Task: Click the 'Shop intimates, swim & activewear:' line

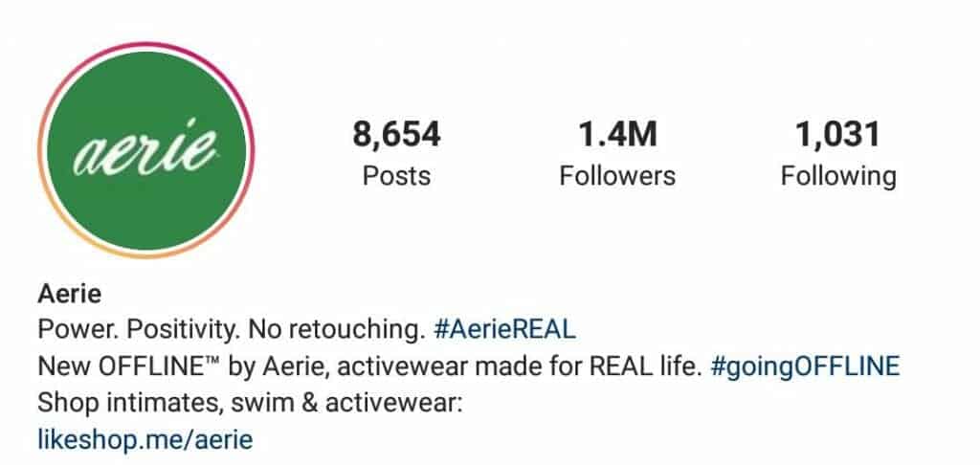Action: pyautogui.click(x=250, y=404)
